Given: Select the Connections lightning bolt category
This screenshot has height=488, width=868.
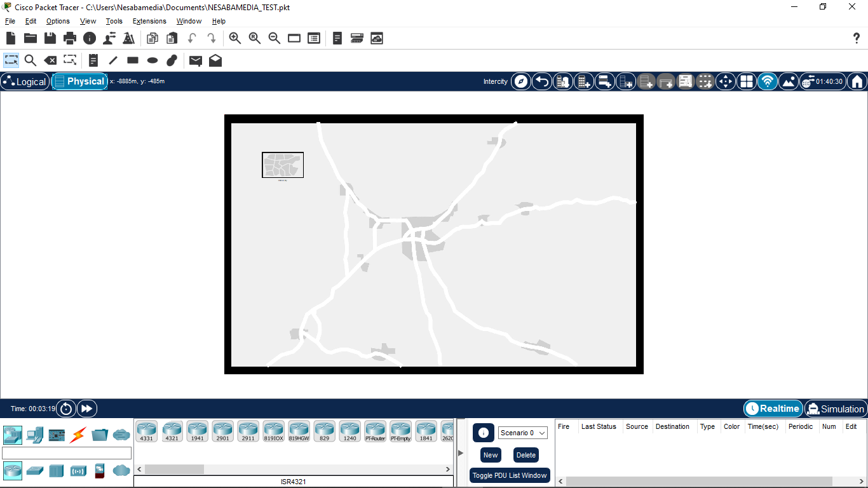Looking at the screenshot, I should pos(78,435).
